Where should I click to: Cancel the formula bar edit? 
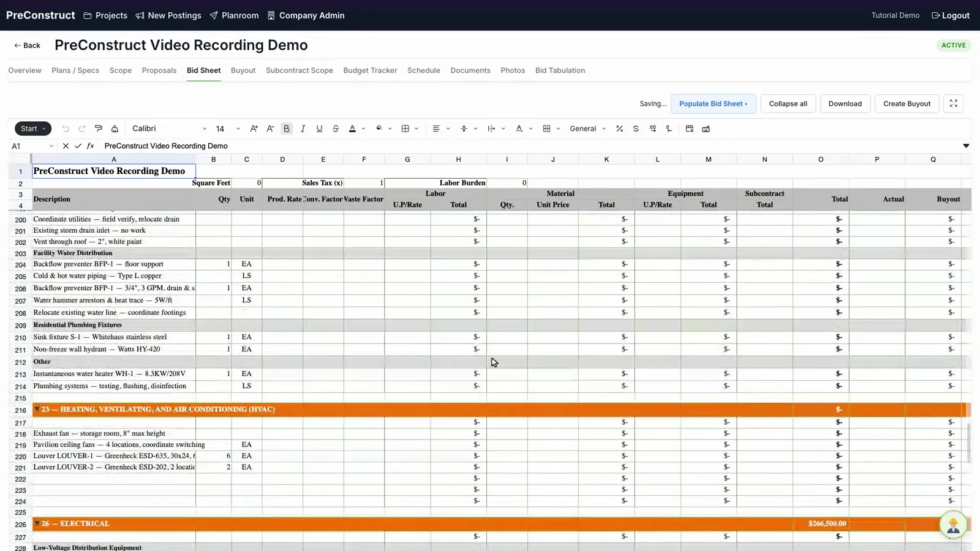[66, 146]
